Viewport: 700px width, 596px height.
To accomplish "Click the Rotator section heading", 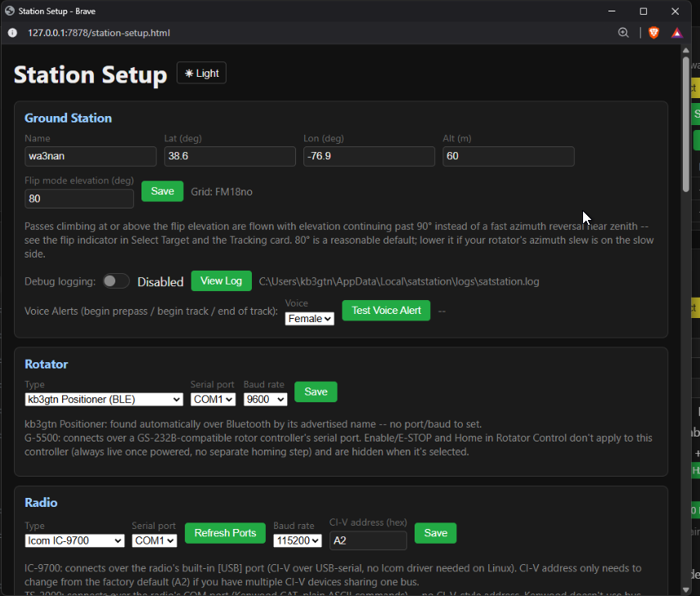I will point(47,365).
